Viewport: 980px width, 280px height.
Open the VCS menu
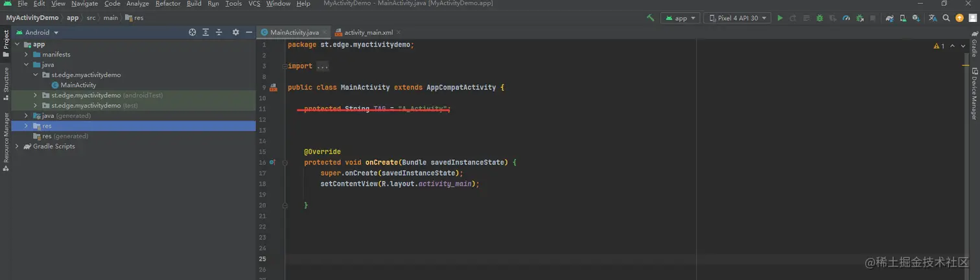pyautogui.click(x=254, y=4)
